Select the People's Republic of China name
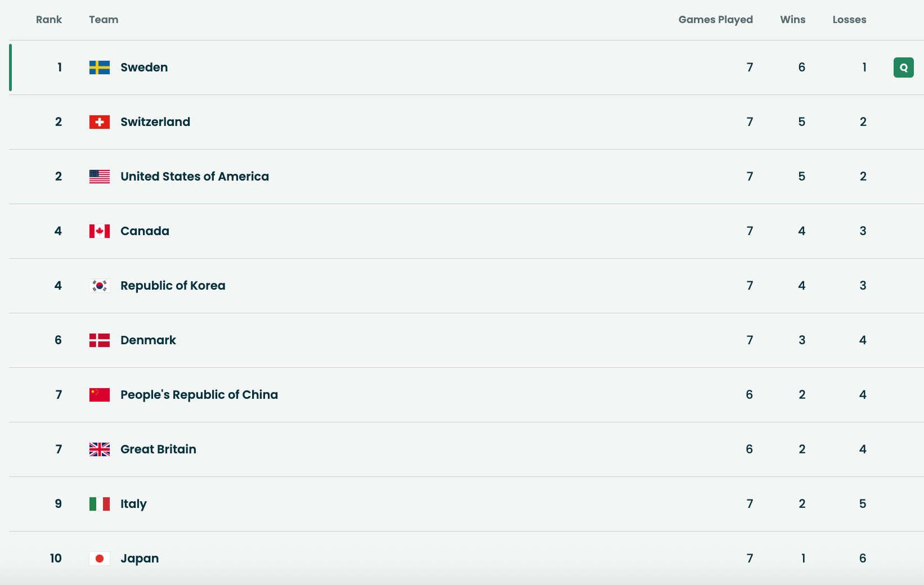The height and width of the screenshot is (585, 924). pos(199,395)
